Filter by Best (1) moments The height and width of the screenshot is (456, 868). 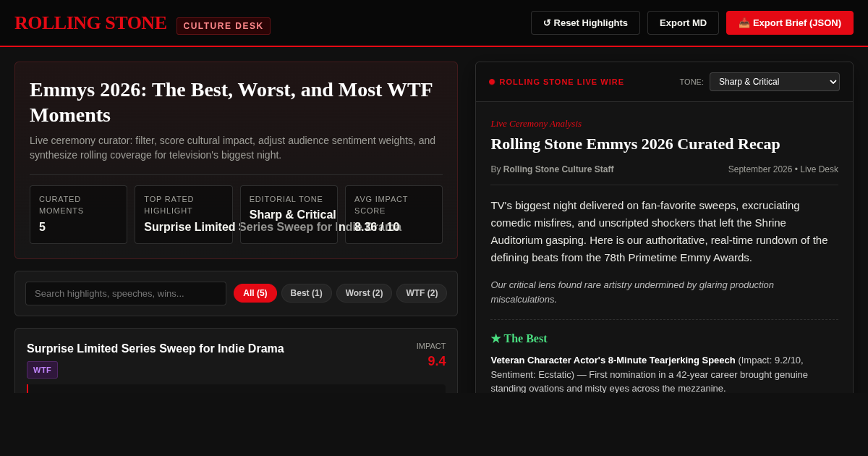(307, 293)
